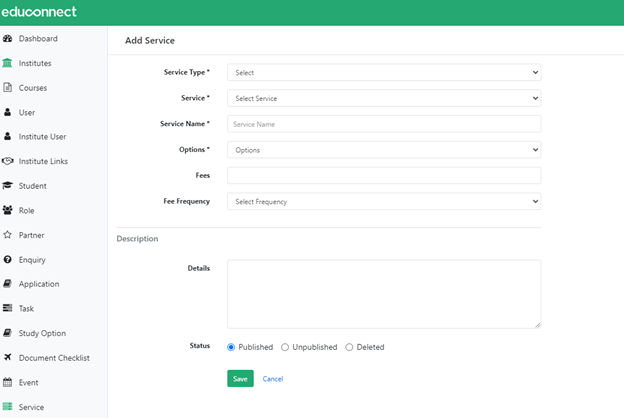Viewport: 624px width, 418px height.
Task: Click the Enquiry question mark icon
Action: pos(7,259)
